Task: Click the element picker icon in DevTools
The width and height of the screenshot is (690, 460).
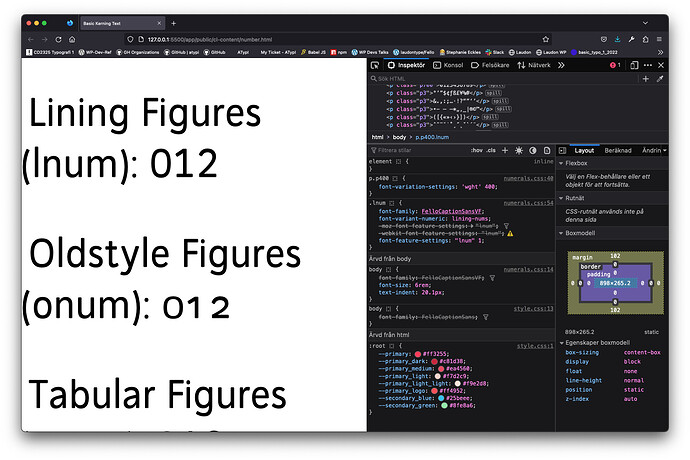Action: [x=374, y=65]
